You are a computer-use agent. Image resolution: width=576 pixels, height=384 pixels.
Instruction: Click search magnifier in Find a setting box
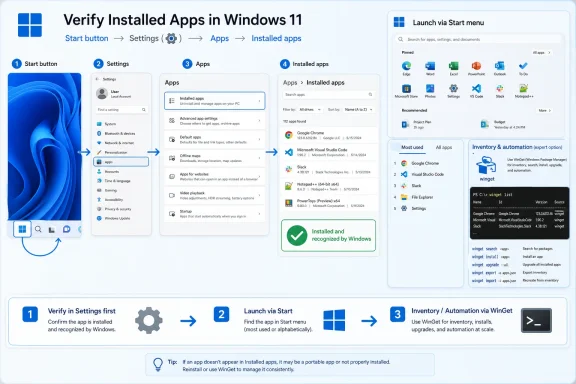(144, 110)
